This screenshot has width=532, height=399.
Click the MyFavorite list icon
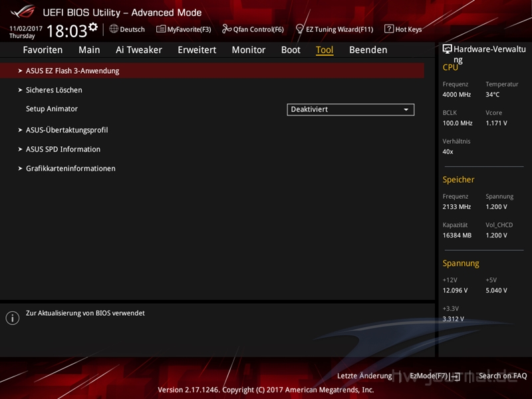pyautogui.click(x=161, y=29)
